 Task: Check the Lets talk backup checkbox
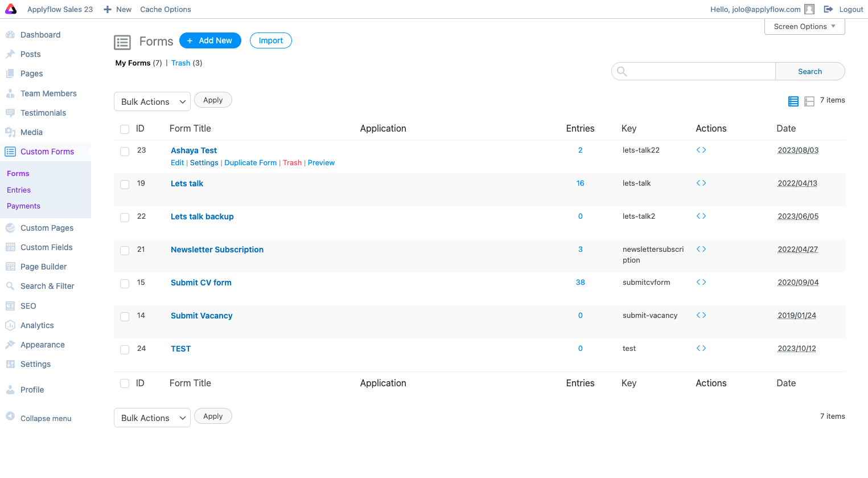(125, 218)
